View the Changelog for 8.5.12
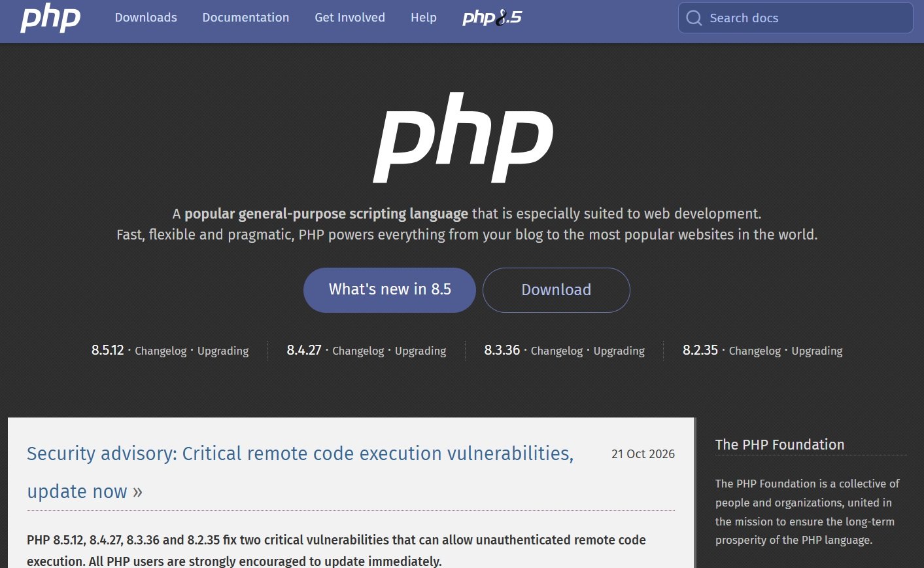The height and width of the screenshot is (568, 924). click(161, 351)
